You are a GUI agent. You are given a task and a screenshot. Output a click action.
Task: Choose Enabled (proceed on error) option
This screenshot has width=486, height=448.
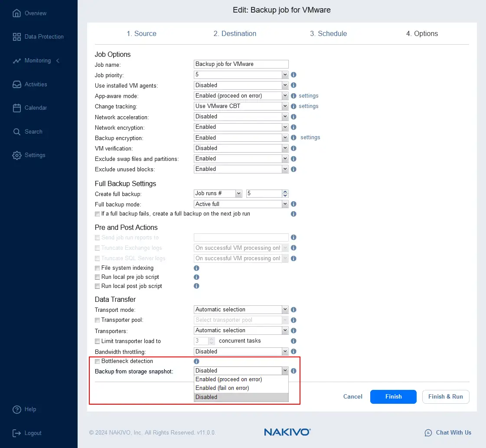(241, 379)
